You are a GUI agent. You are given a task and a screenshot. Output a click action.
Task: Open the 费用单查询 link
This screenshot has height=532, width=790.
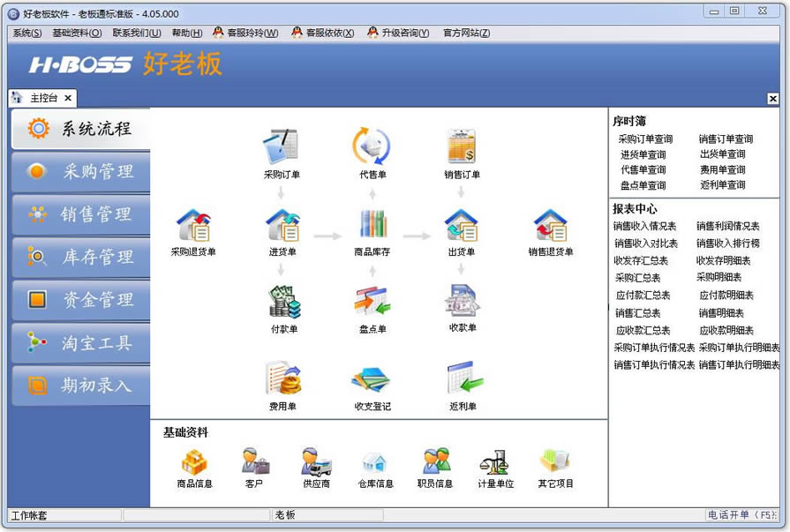pyautogui.click(x=723, y=169)
